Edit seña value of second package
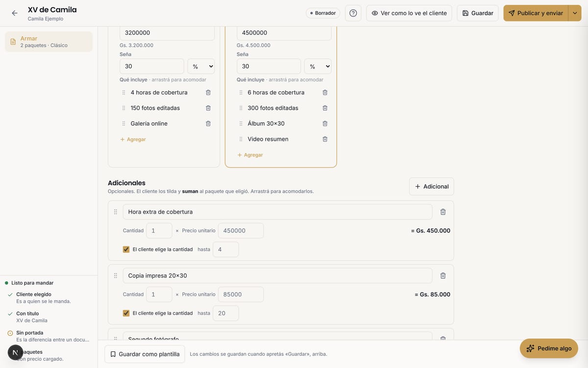The height and width of the screenshot is (368, 588). (x=269, y=66)
